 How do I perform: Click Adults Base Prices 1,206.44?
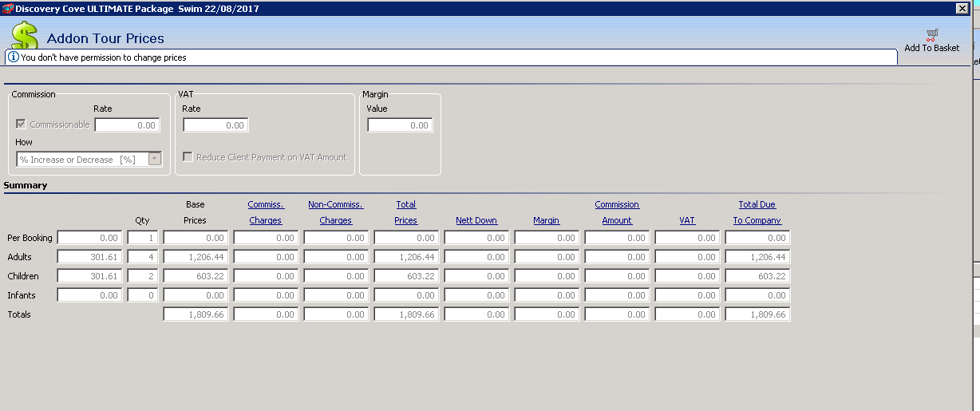coord(196,257)
